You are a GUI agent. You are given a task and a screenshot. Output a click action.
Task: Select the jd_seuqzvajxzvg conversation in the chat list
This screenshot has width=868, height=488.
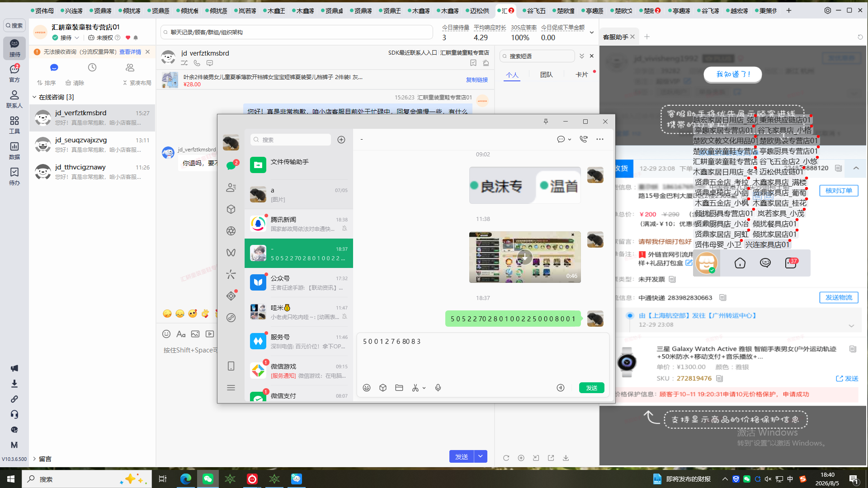(92, 145)
